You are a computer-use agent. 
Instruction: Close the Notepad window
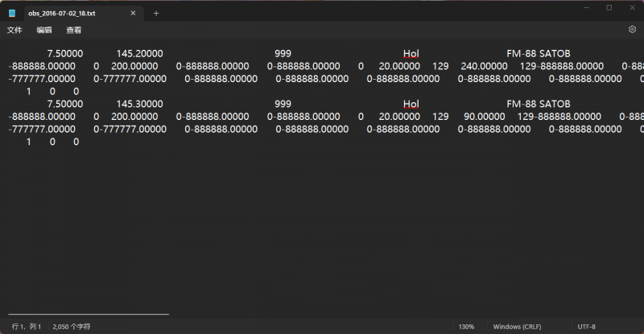coord(631,8)
